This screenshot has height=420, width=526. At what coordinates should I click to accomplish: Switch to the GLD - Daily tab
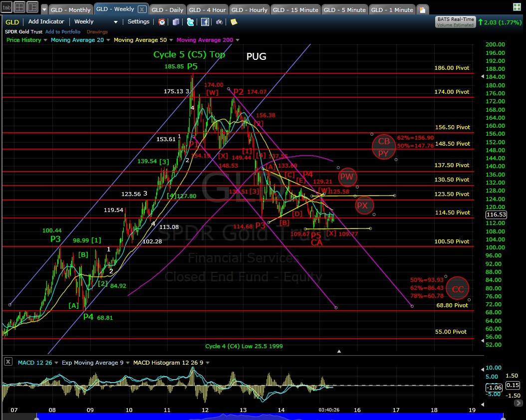pyautogui.click(x=167, y=9)
